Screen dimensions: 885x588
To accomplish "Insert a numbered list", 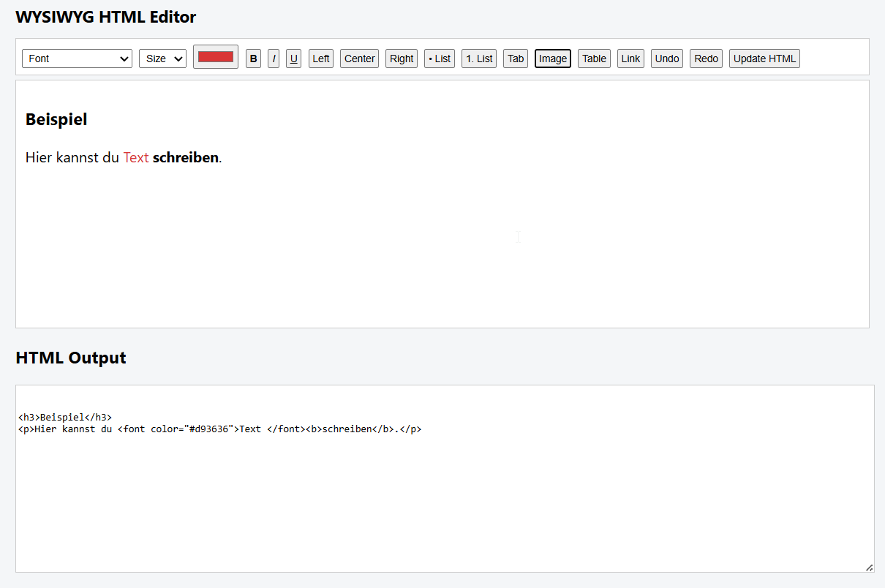I will pos(479,59).
